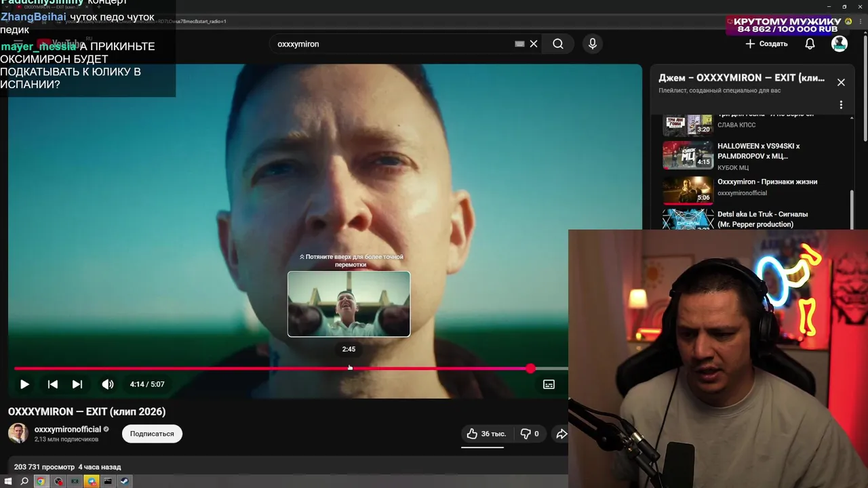Open the oxxxymironofficial channel avatar
This screenshot has height=488, width=868.
18,433
